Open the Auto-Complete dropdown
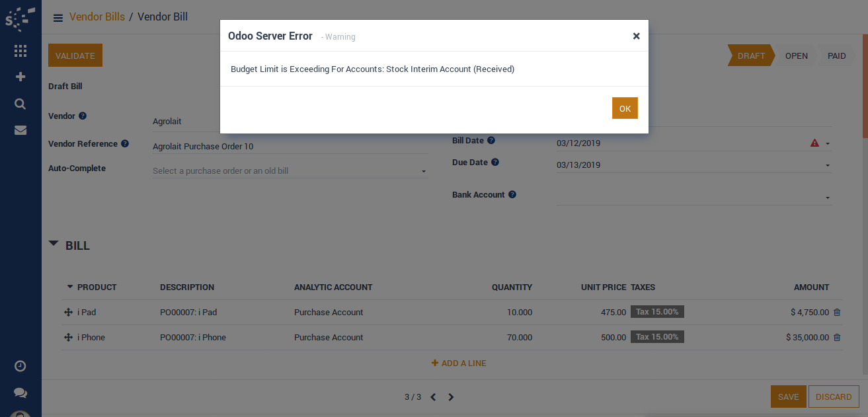The width and height of the screenshot is (868, 417). pyautogui.click(x=423, y=171)
